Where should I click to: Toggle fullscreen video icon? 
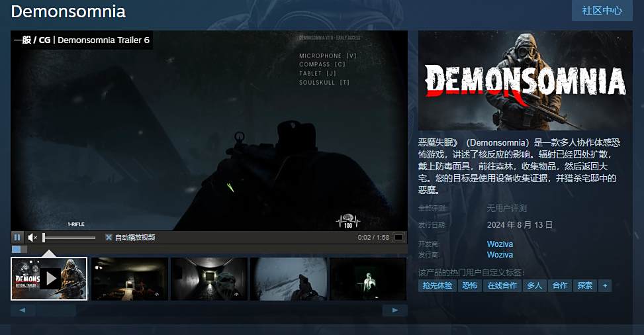398,237
